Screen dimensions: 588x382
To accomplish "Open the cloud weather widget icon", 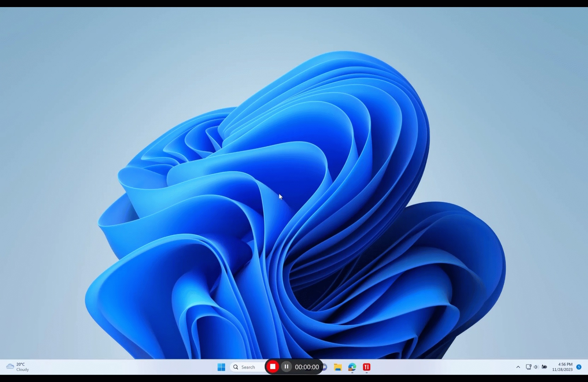I will pos(10,367).
